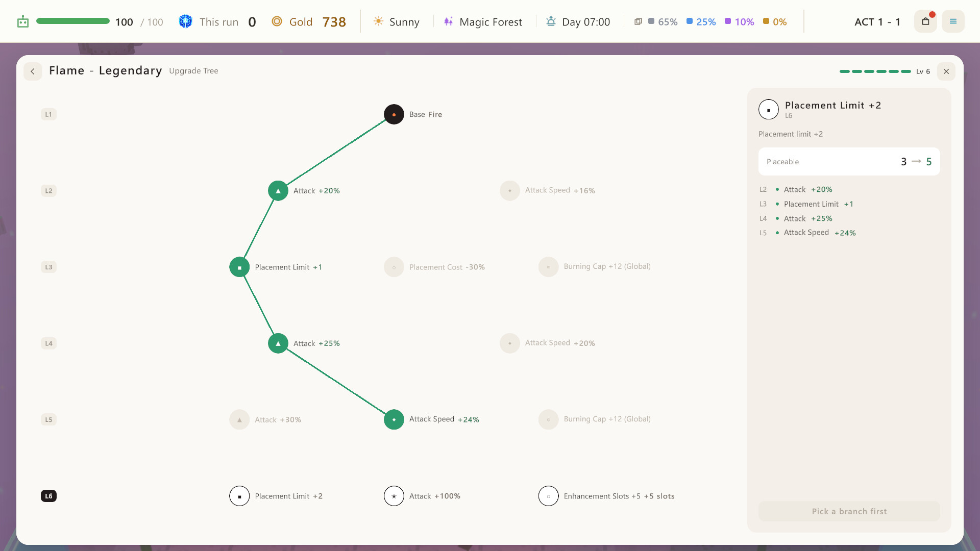The image size is (980, 551).
Task: Choose the Placement Limit +2 branch node
Action: tap(239, 496)
